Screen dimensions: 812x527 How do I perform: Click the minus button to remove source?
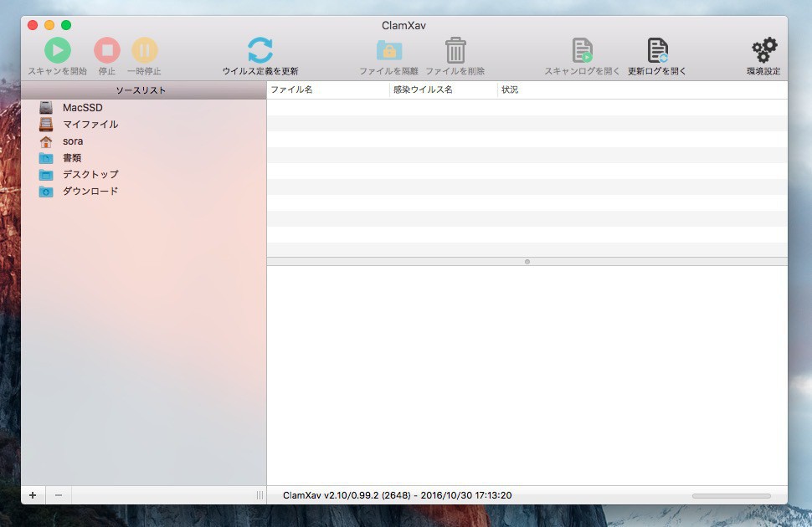[58, 495]
